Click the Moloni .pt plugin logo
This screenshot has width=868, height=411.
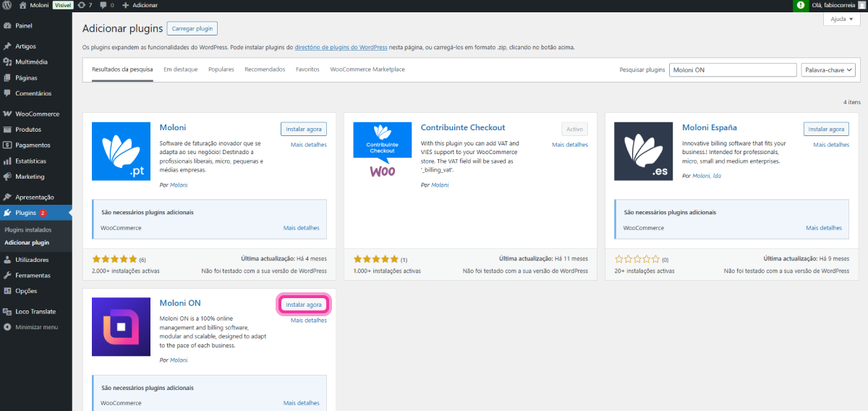(x=121, y=151)
